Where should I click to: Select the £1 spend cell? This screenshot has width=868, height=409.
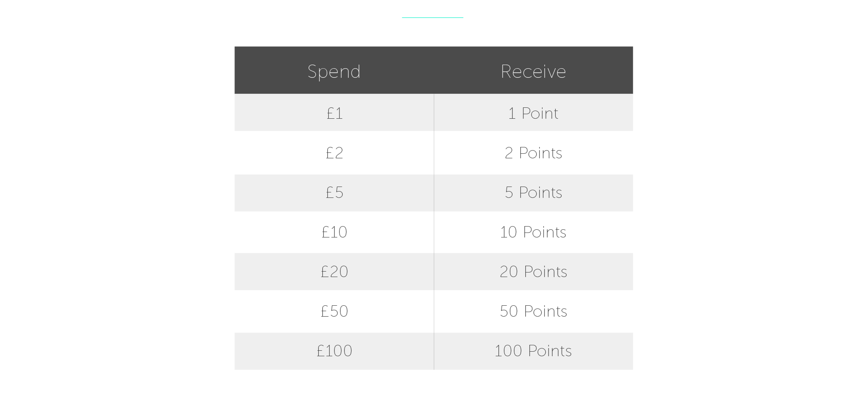tap(334, 113)
